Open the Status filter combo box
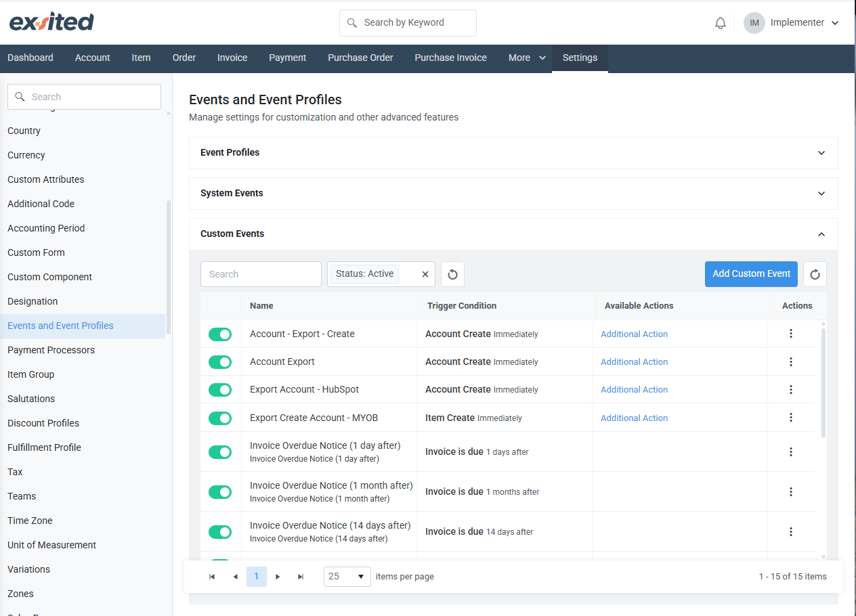 point(381,274)
